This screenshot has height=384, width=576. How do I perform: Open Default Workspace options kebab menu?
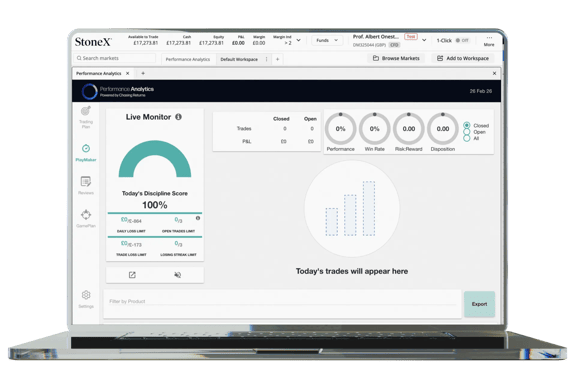tap(266, 59)
